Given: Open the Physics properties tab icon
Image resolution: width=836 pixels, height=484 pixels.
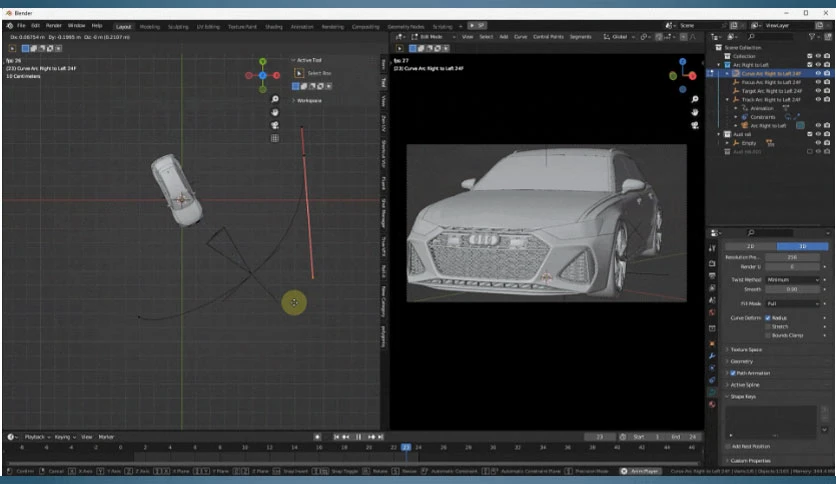Looking at the screenshot, I should pyautogui.click(x=712, y=368).
